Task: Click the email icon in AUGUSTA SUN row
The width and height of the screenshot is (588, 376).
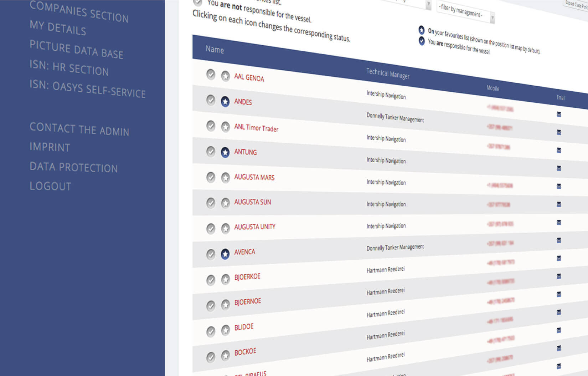Action: tap(559, 204)
